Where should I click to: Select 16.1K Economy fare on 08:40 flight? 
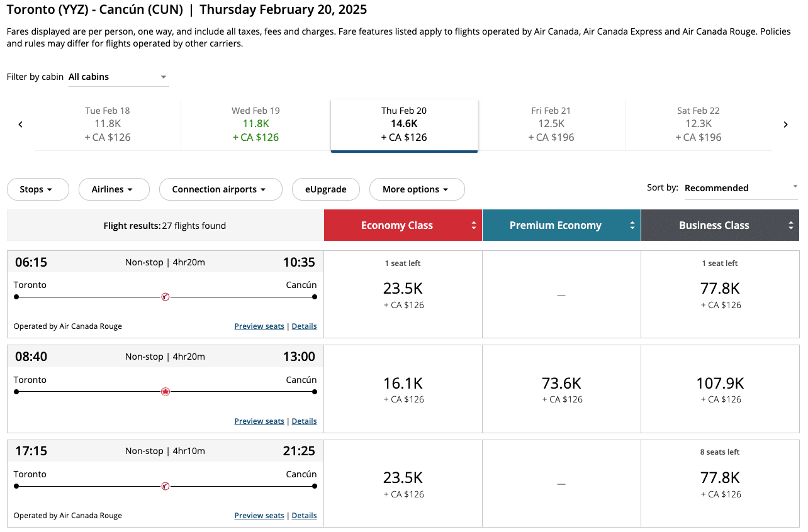(x=403, y=389)
